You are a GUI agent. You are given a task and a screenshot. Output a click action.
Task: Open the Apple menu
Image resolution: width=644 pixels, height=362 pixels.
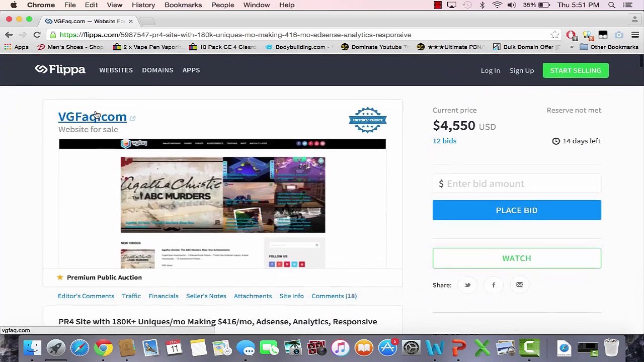tap(14, 5)
